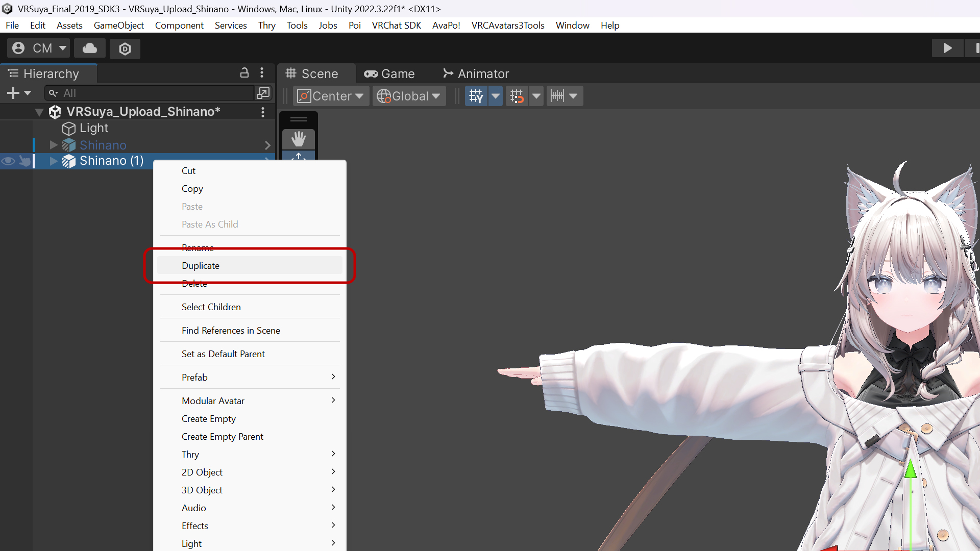Open Hierarchy panel more options menu

coord(262,73)
